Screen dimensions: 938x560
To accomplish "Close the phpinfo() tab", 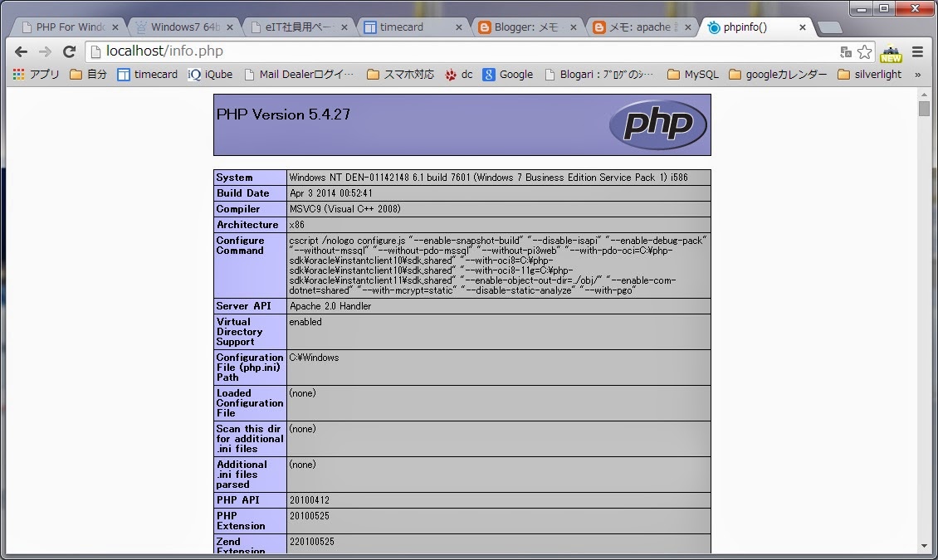I will coord(803,27).
